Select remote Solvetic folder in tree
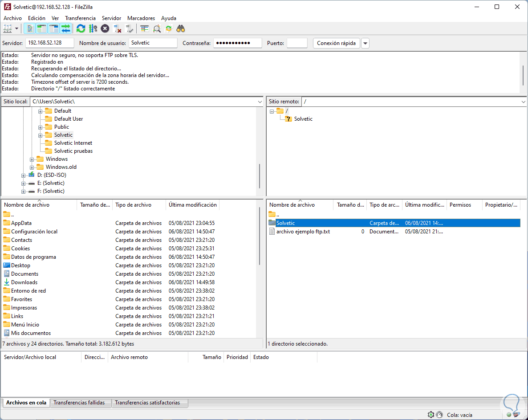528x420 pixels. (303, 119)
